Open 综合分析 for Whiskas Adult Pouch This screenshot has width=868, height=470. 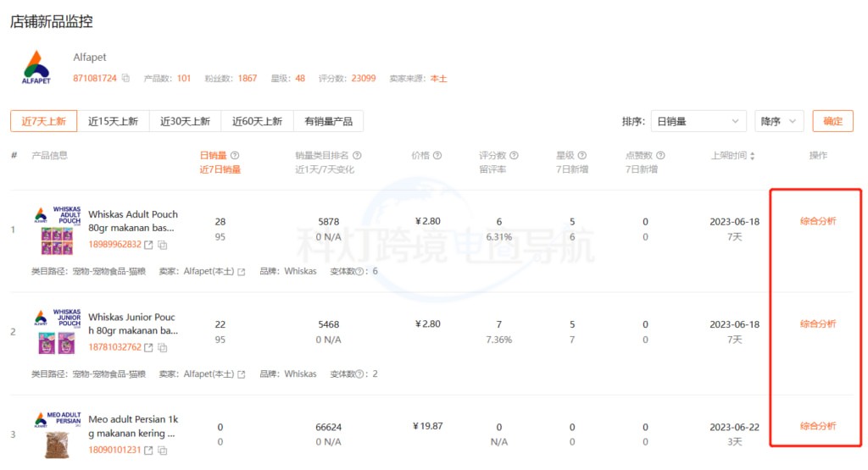(x=818, y=221)
